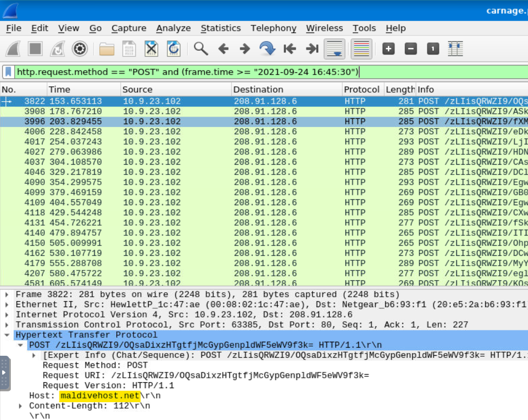Toggle auto-scroll during live capture
Viewport: 528px width, 420px height.
coord(335,49)
